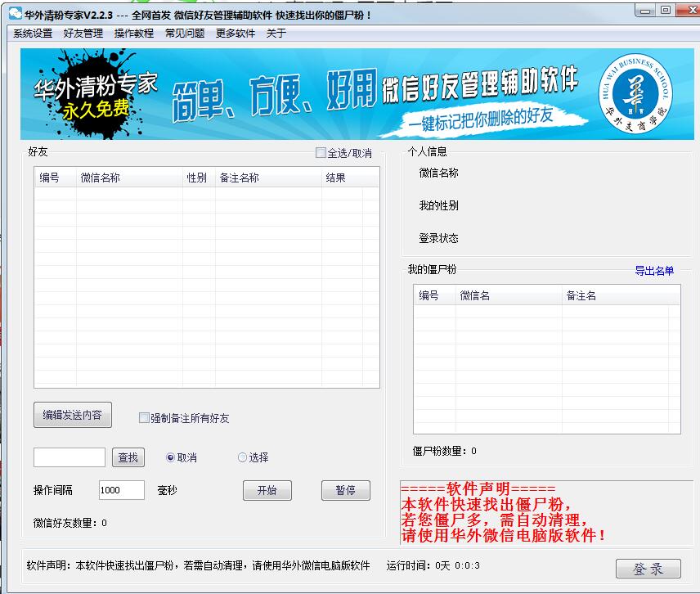This screenshot has height=594, width=700.
Task: Open the 关于 menu
Action: [276, 33]
